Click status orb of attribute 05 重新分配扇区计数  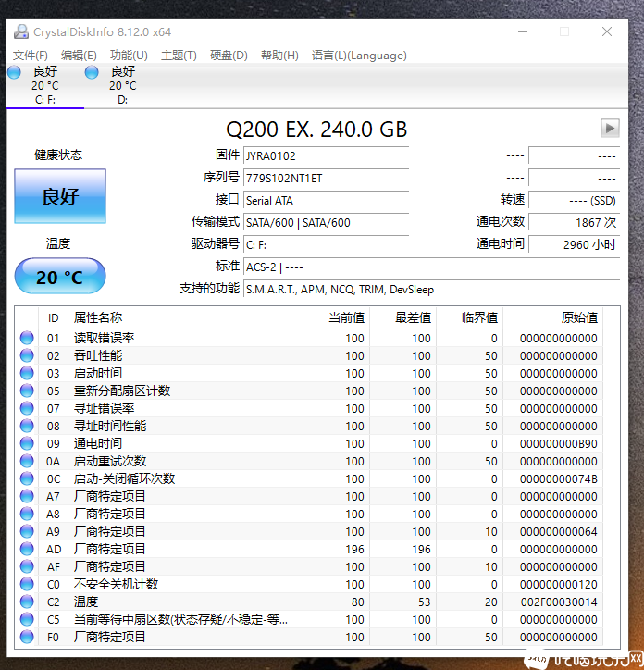coord(27,391)
